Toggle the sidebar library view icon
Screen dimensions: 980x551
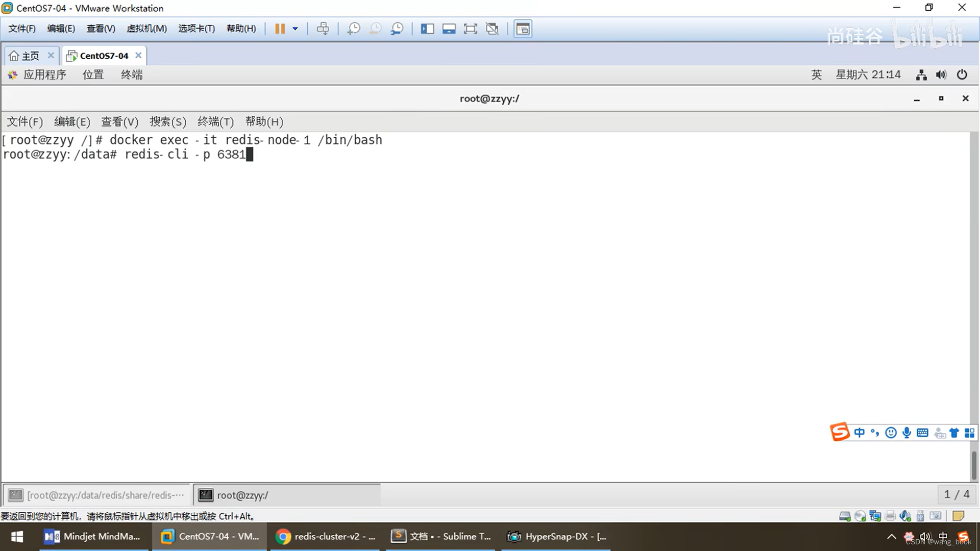pos(427,29)
